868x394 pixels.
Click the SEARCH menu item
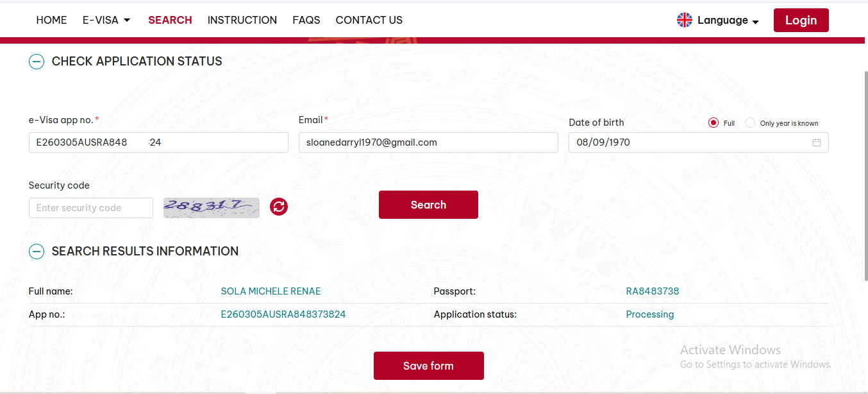point(170,20)
